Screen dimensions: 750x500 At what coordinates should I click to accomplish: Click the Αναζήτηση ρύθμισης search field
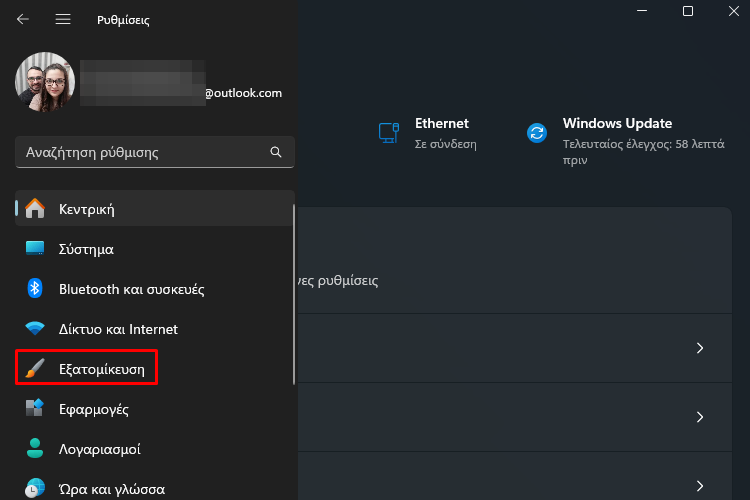[x=155, y=152]
